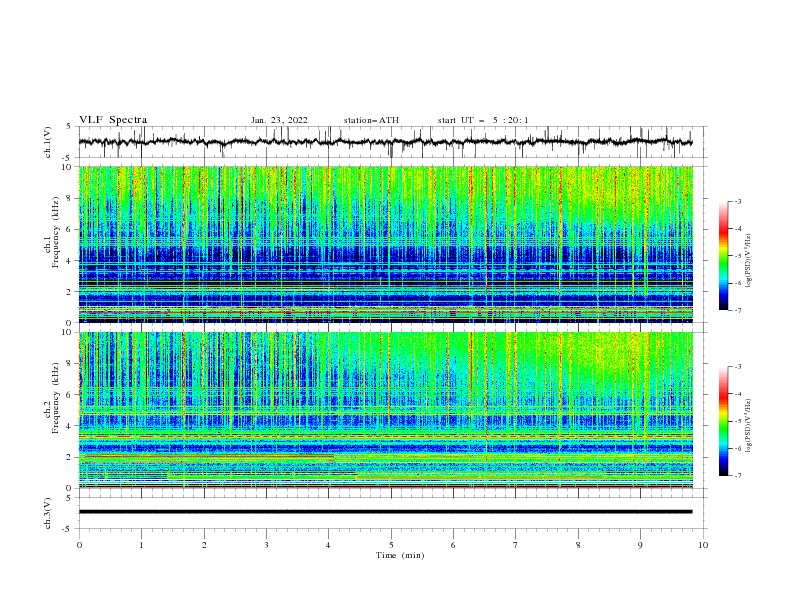The height and width of the screenshot is (612, 792).
Task: Click time axis tick label "0"
Action: (79, 545)
